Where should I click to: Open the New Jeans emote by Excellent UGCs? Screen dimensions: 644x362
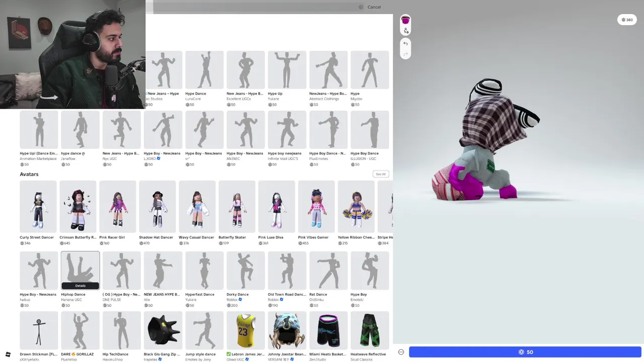(x=246, y=78)
